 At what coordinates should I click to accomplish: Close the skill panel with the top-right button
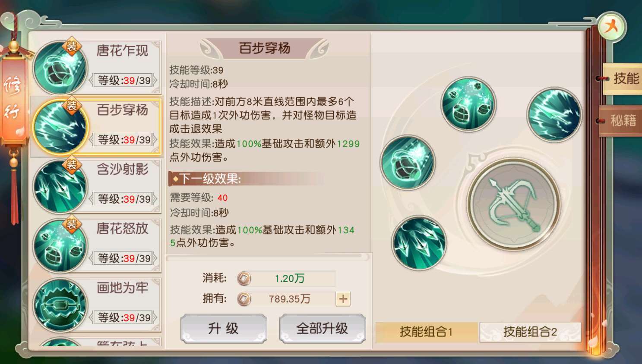tap(612, 27)
